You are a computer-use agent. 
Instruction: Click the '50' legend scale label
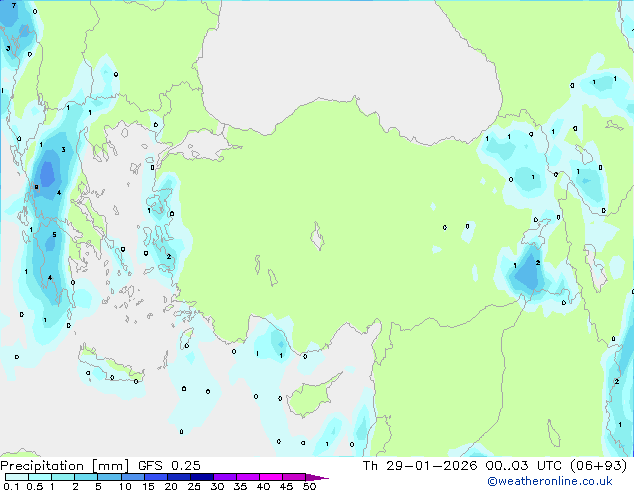(x=310, y=486)
